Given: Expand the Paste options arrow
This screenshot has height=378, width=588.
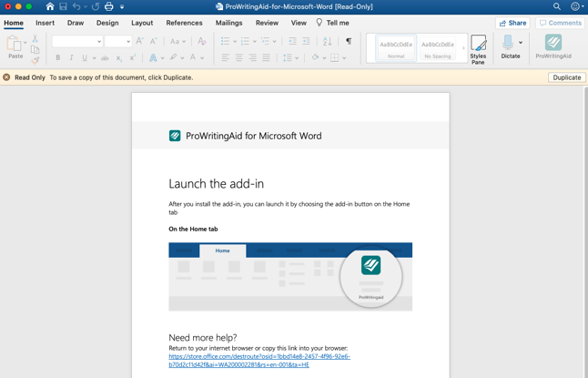Looking at the screenshot, I should [x=25, y=43].
